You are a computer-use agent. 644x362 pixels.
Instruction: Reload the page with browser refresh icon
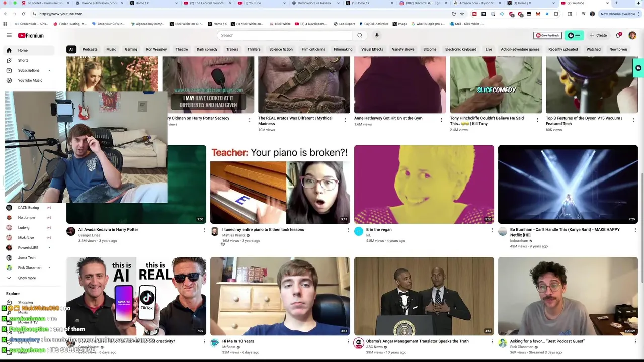click(23, 14)
